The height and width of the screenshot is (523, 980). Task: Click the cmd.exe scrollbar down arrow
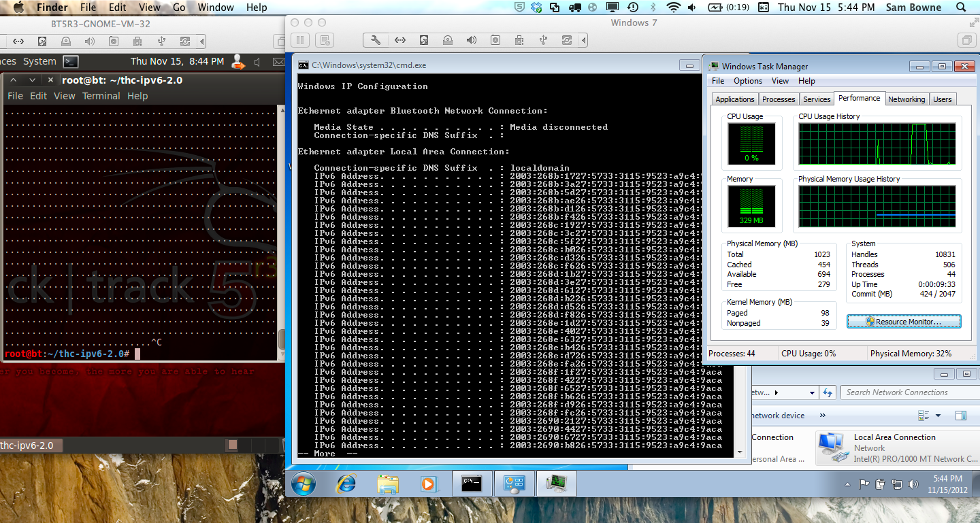pyautogui.click(x=738, y=452)
